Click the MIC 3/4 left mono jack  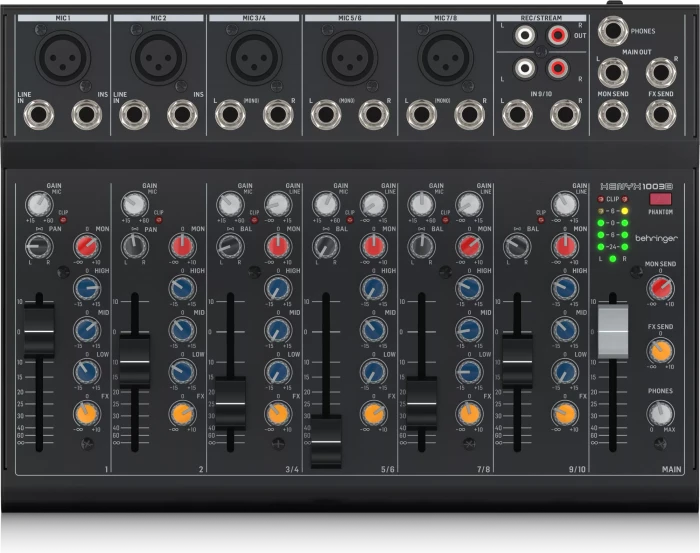230,115
